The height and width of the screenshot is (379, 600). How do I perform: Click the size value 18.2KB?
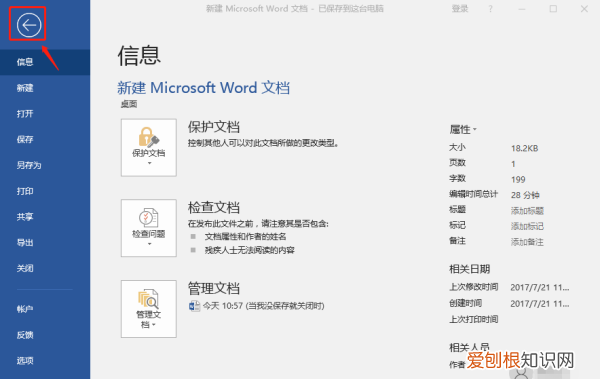(x=525, y=148)
